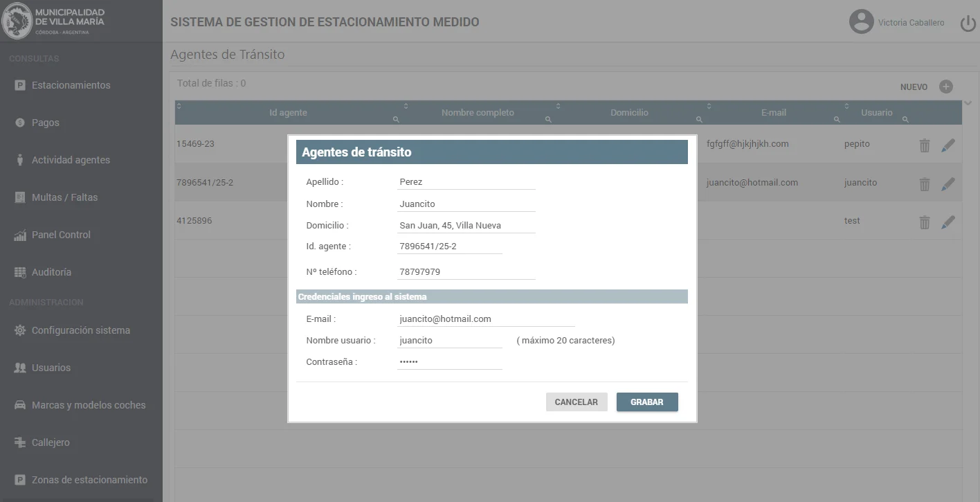Viewport: 980px width, 502px height.
Task: Expand the chevron at table's right edge
Action: point(968,104)
